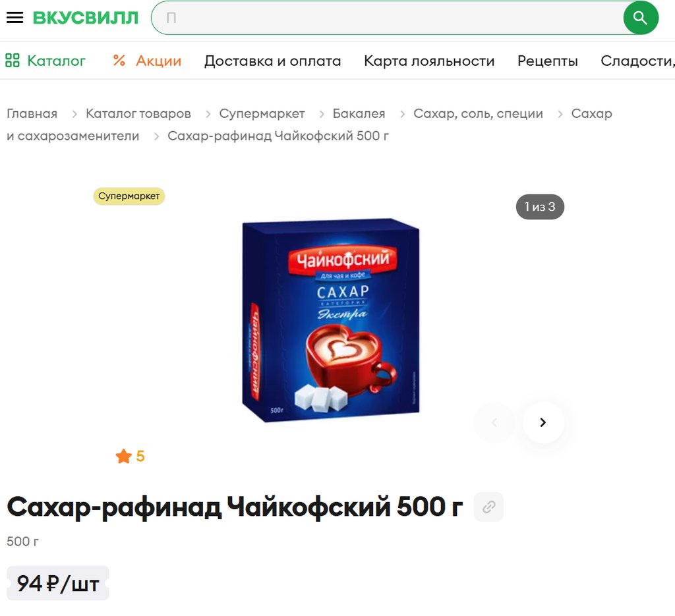Open Бакалея breadcrumb link
This screenshot has height=616, width=675.
[359, 113]
